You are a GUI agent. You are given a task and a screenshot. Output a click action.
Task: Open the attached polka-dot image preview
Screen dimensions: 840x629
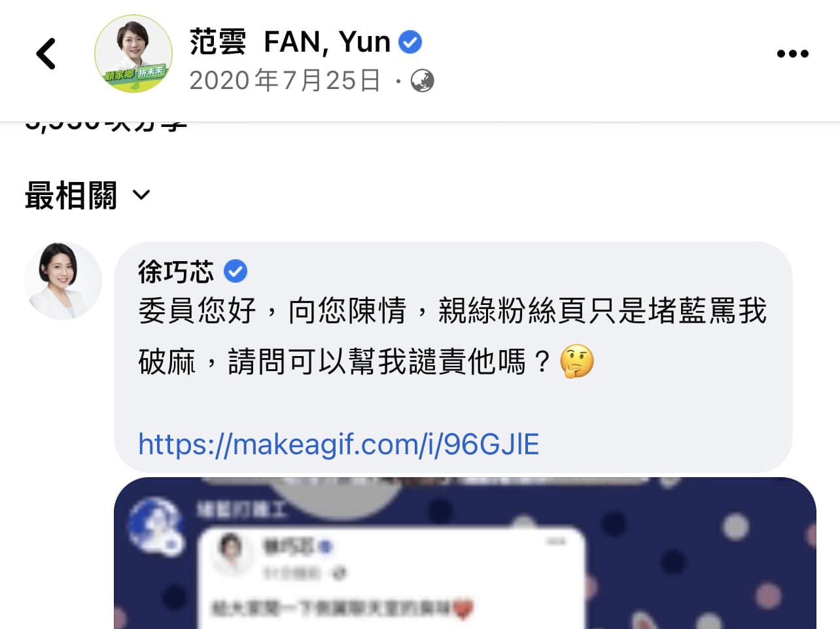465,553
